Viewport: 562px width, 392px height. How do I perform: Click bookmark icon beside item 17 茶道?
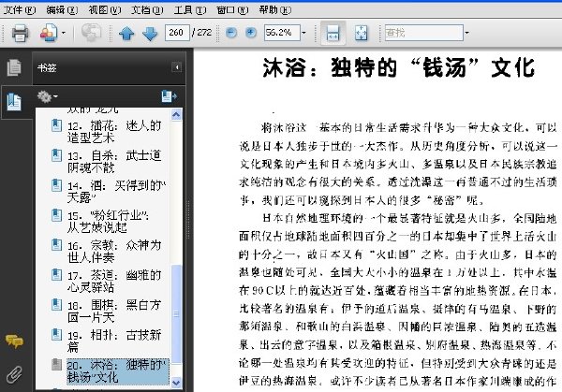[56, 274]
